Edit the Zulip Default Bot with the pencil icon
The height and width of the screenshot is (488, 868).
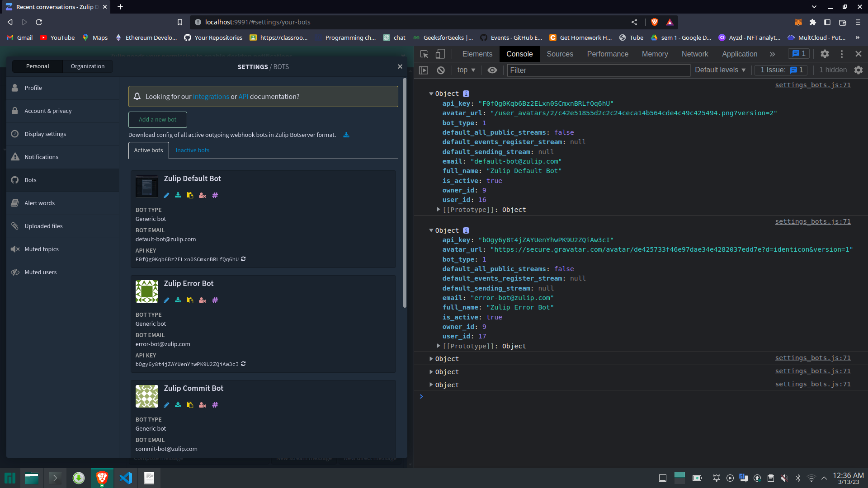coord(166,195)
